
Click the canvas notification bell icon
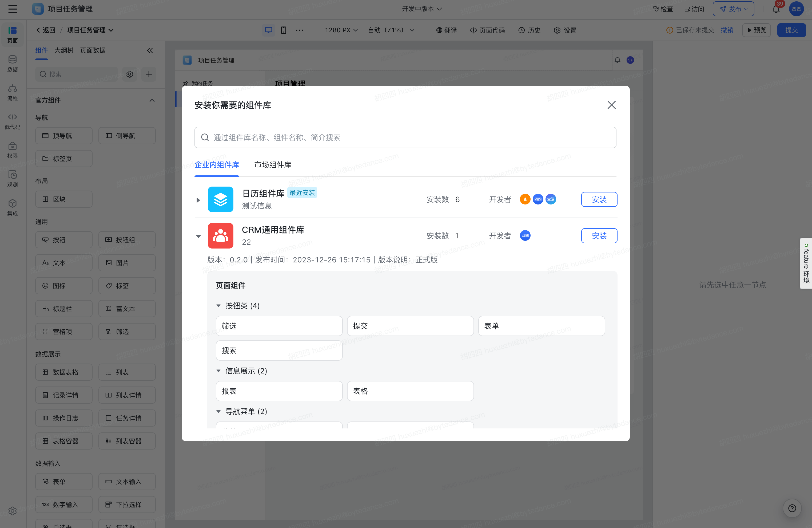point(618,60)
